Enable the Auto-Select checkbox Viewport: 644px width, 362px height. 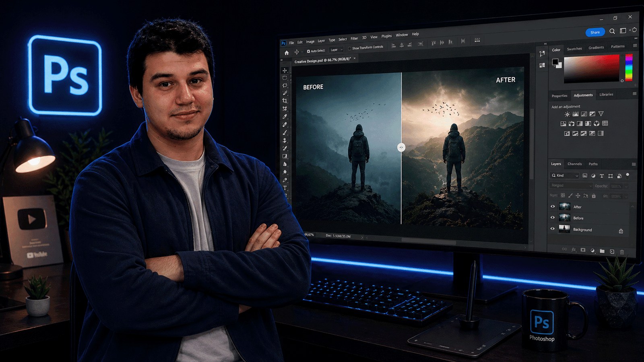pyautogui.click(x=308, y=51)
